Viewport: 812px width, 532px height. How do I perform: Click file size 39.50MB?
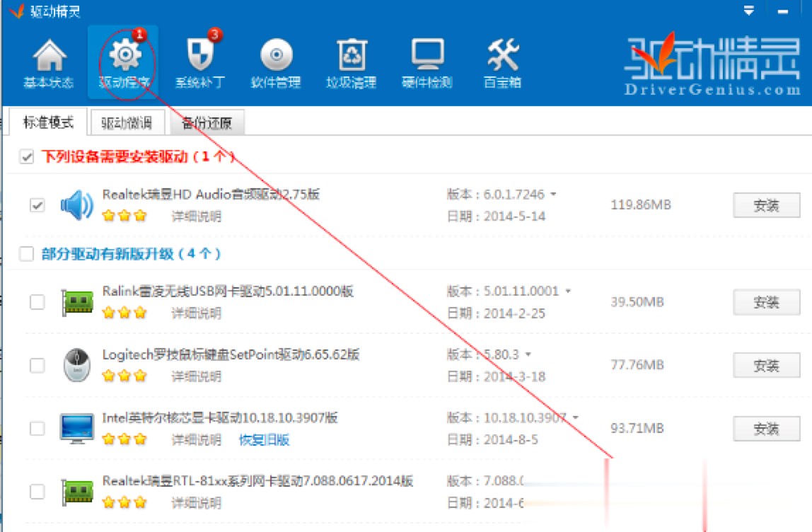[x=637, y=301]
